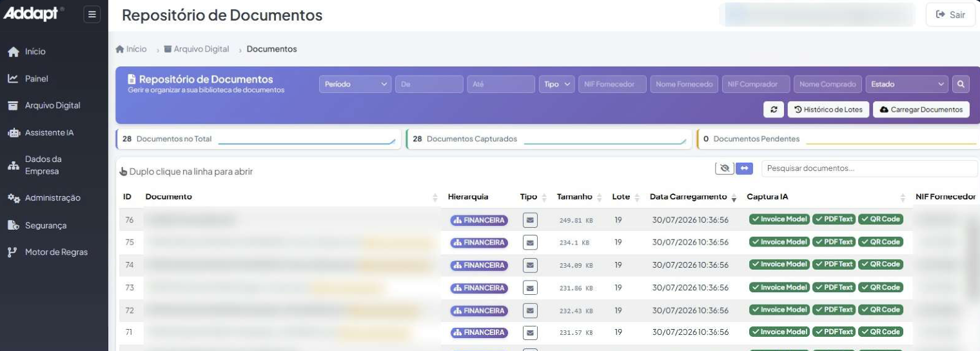
Task: Click FINANCEIRA badge in row 75
Action: coord(479,243)
